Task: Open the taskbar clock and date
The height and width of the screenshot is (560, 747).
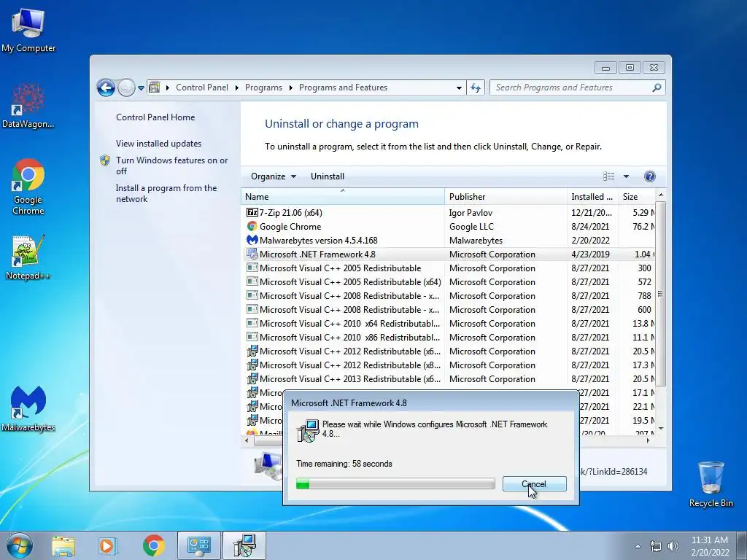Action: tap(709, 546)
